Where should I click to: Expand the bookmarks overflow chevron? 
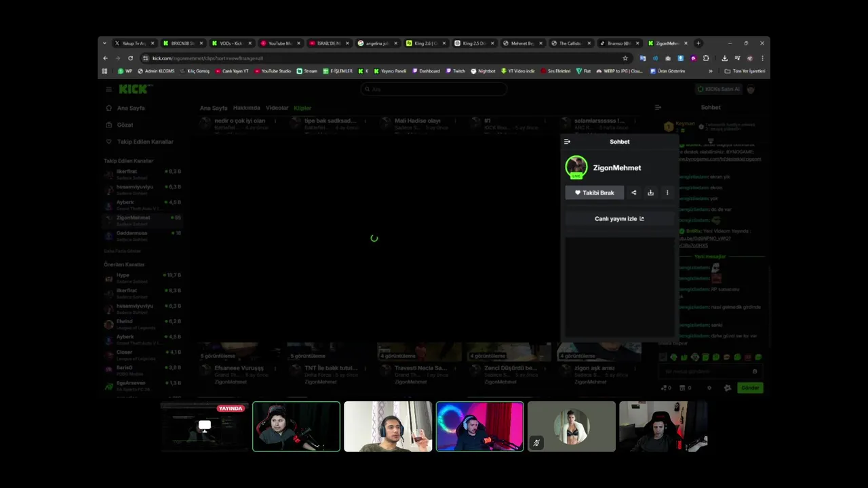(x=711, y=71)
